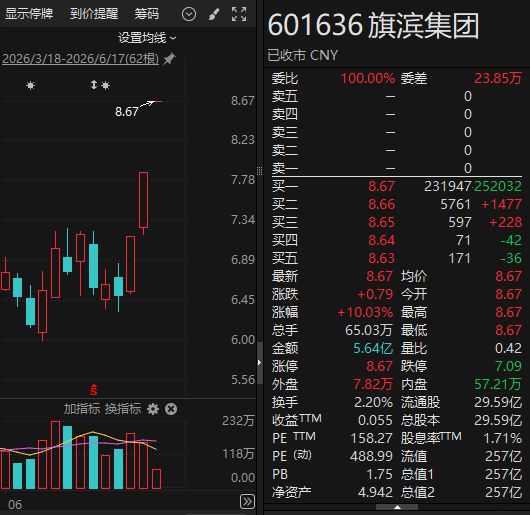Expand side panel via divider arrow
This screenshot has height=515, width=530.
259,363
